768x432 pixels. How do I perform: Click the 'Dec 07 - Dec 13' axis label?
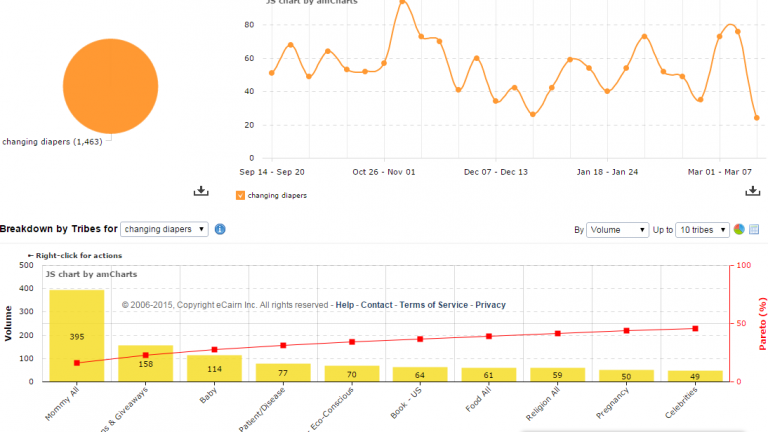coord(496,172)
